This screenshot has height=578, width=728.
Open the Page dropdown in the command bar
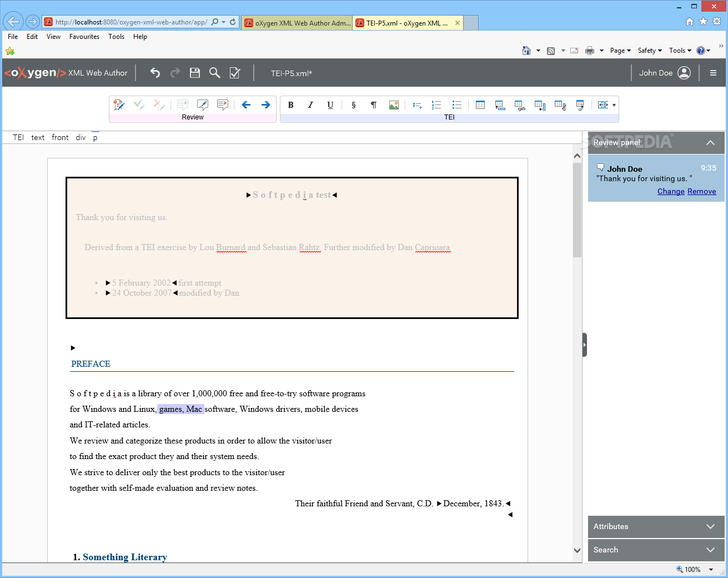620,51
